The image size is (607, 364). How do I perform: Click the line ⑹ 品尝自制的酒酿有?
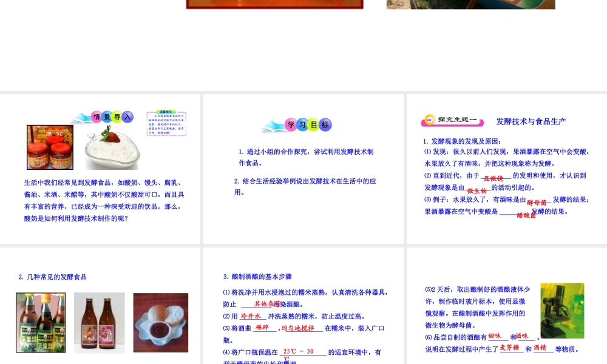[x=483, y=337]
